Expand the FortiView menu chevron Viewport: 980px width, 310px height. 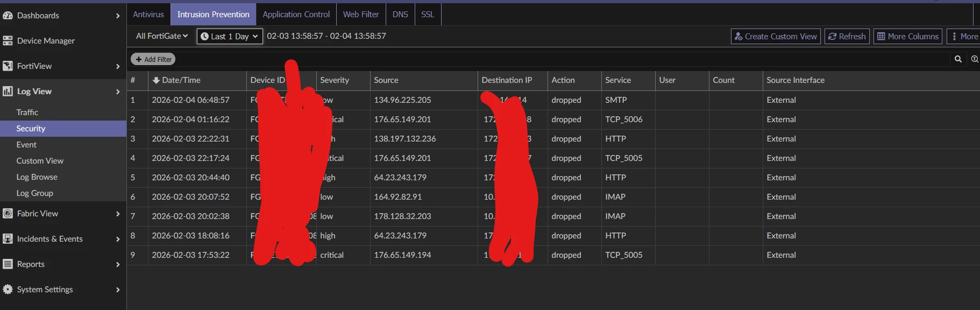click(118, 66)
